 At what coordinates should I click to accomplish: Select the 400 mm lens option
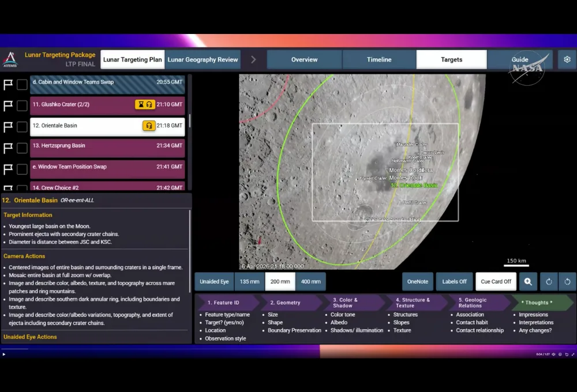[310, 281]
